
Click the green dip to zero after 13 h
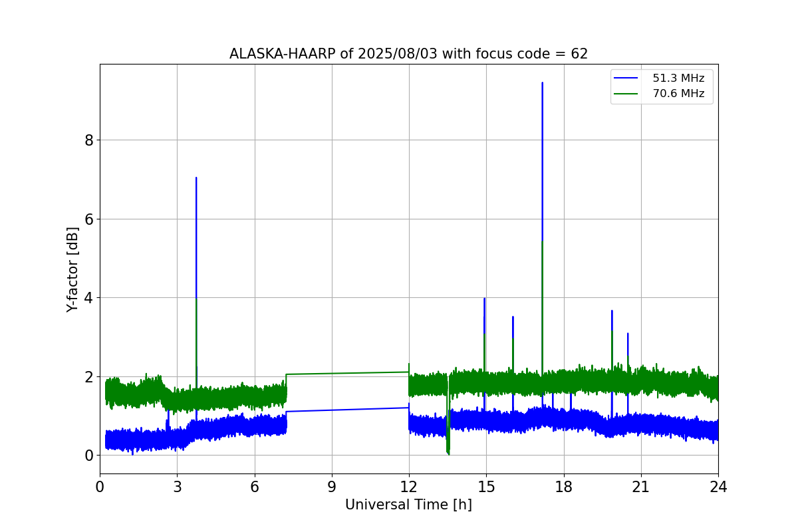pyautogui.click(x=448, y=453)
